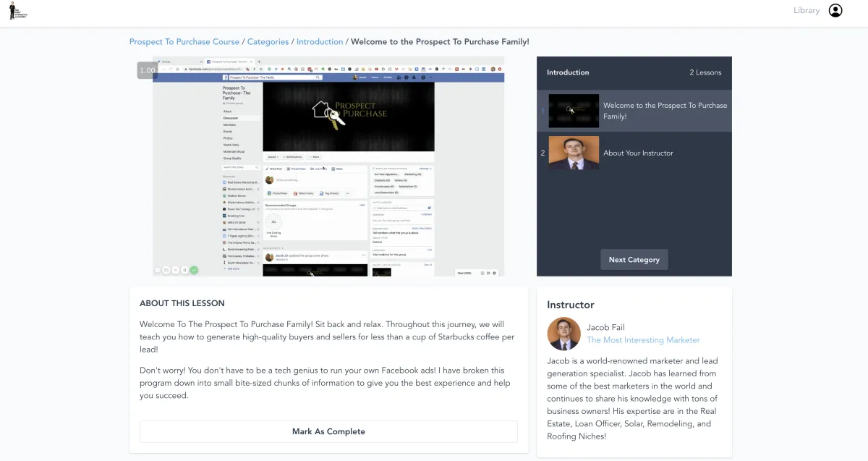Open The Most Interesting Marketer link
Viewport: 868px width, 461px height.
point(643,340)
